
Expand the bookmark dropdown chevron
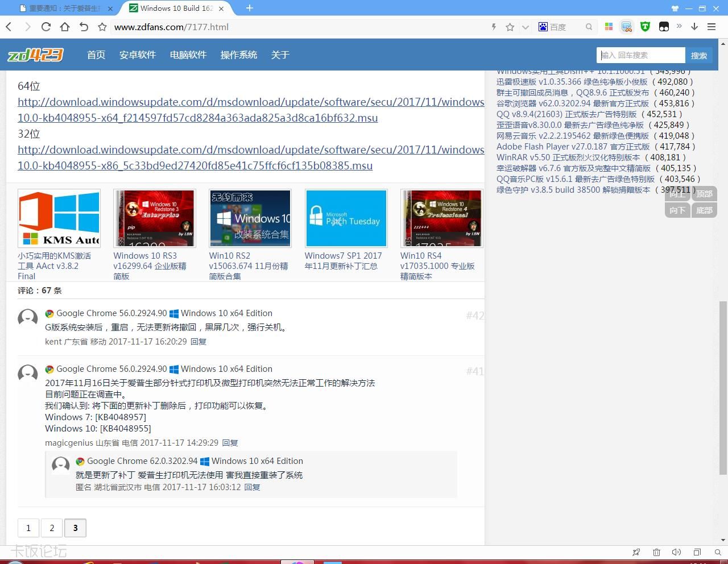[x=525, y=27]
